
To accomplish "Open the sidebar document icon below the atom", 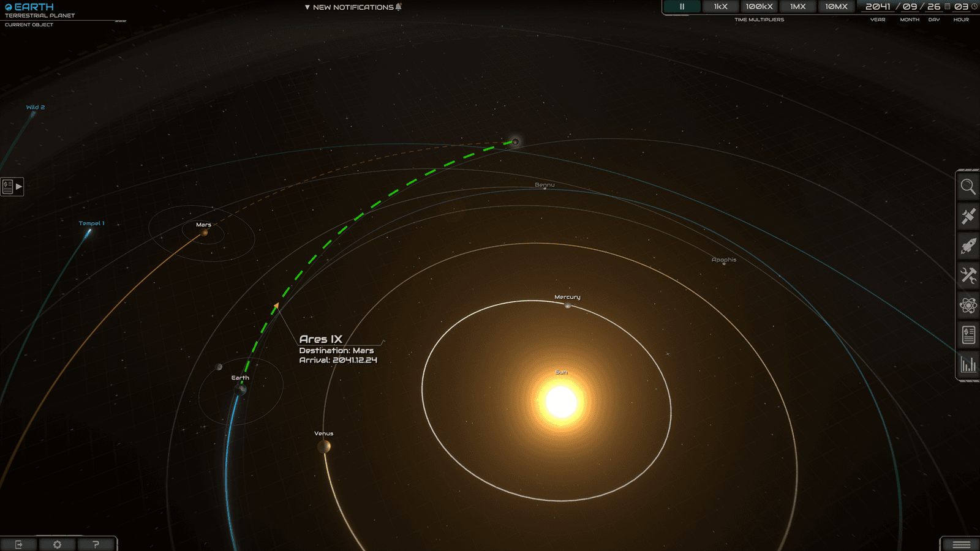I will [x=968, y=335].
